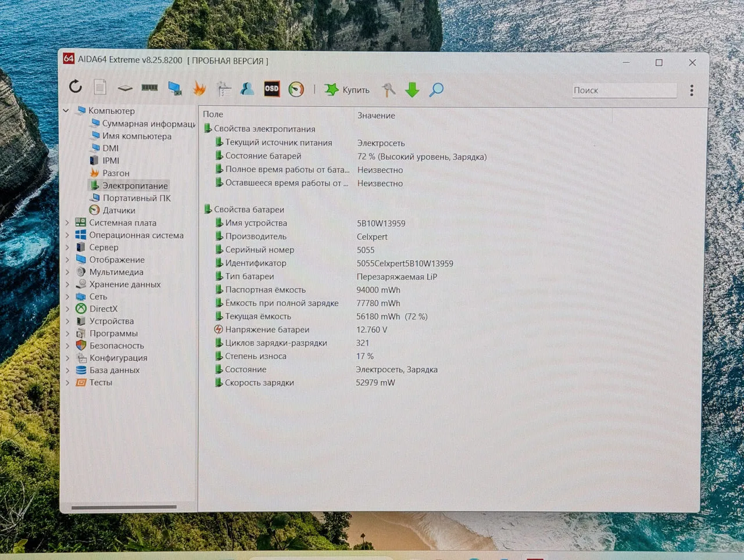Open the three-dot menu in toolbar
This screenshot has width=744, height=560.
[x=692, y=91]
